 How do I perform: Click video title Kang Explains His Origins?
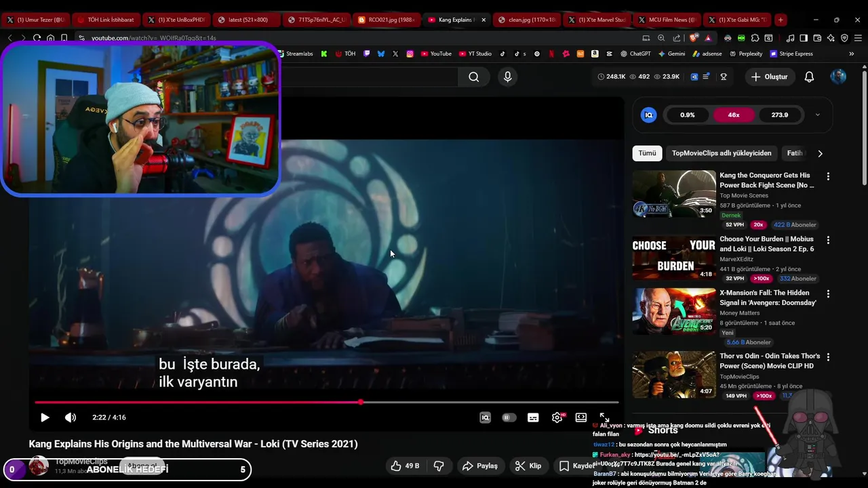[193, 444]
